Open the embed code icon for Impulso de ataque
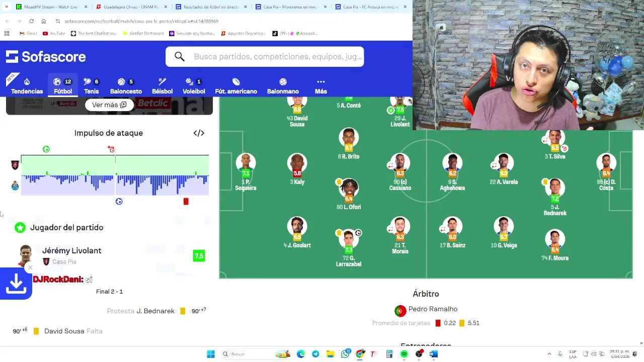This screenshot has height=362, width=644. (199, 133)
